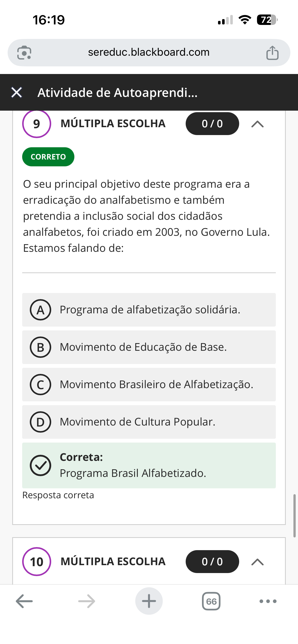Viewport: 298px width, 644px height.
Task: Tap the browser forward arrow
Action: [87, 601]
